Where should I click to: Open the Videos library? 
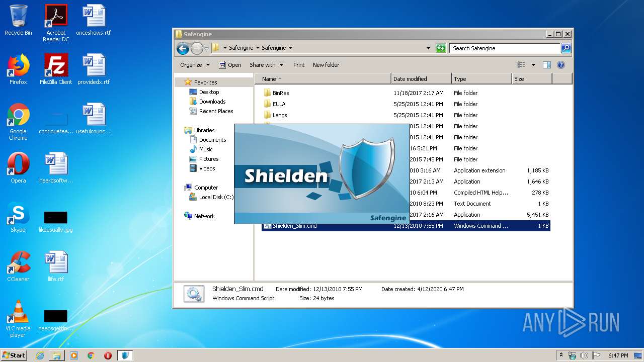pyautogui.click(x=207, y=168)
